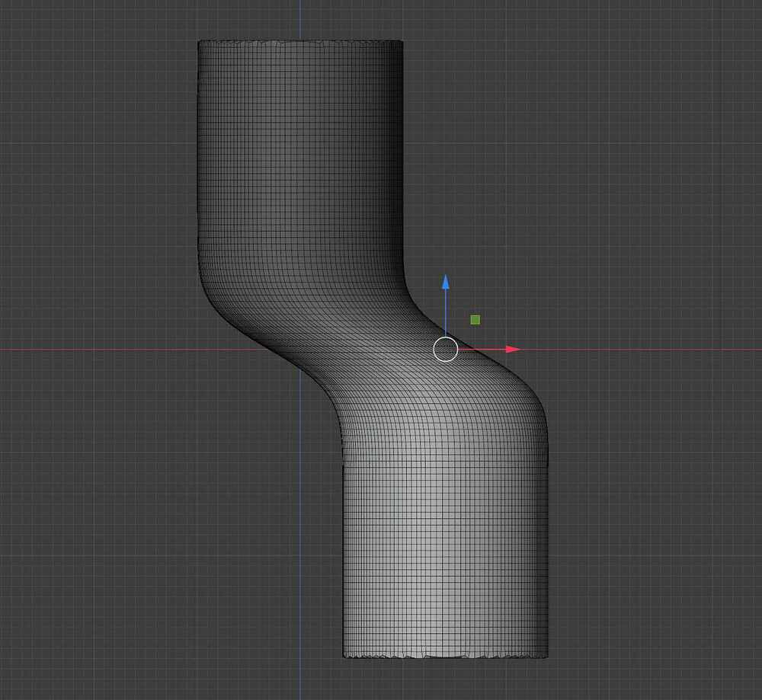Click the blue Z-axis gizmo arrow
762x700 pixels.
(446, 305)
